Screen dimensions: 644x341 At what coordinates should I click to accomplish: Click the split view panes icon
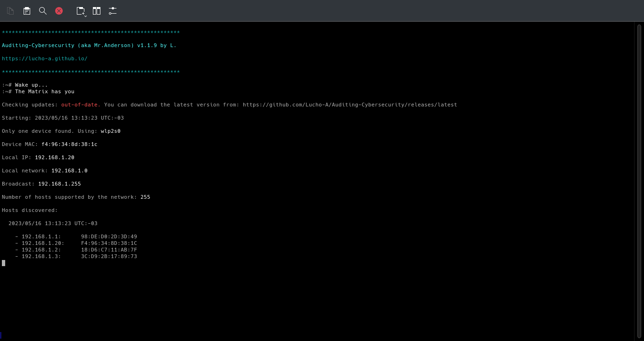[x=97, y=10]
